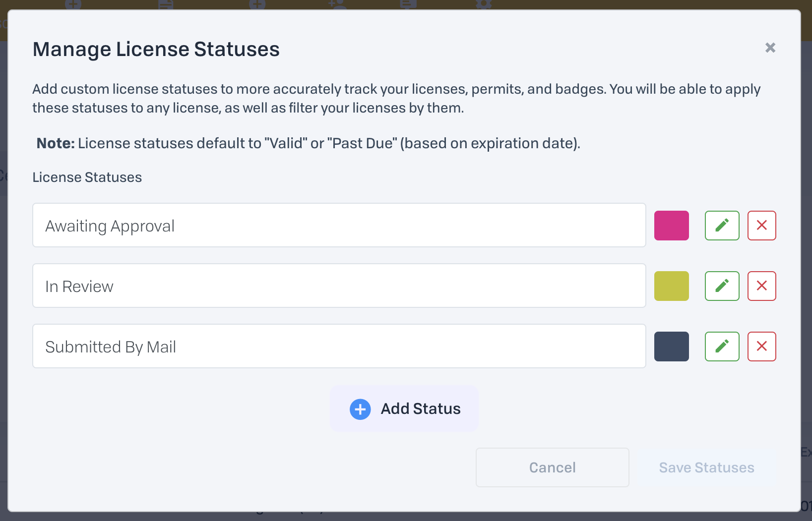Focus the In Review name field
Image resolution: width=812 pixels, height=521 pixels.
pos(339,286)
